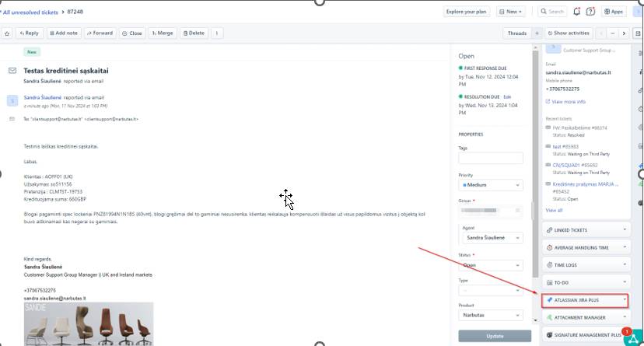Open the more actions vertical dots menu
Viewport: 644px width, 346px height.
coord(217,33)
